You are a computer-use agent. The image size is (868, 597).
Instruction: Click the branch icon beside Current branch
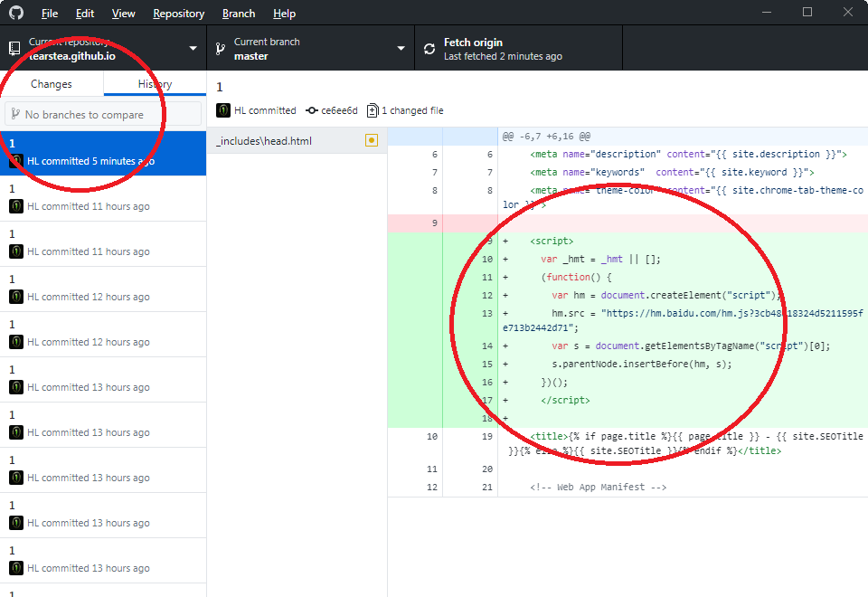pyautogui.click(x=221, y=49)
